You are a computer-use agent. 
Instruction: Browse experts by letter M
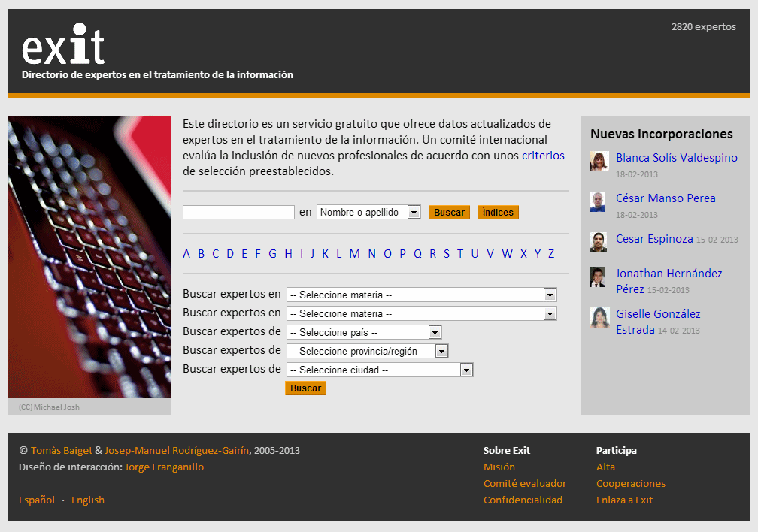[x=354, y=254]
